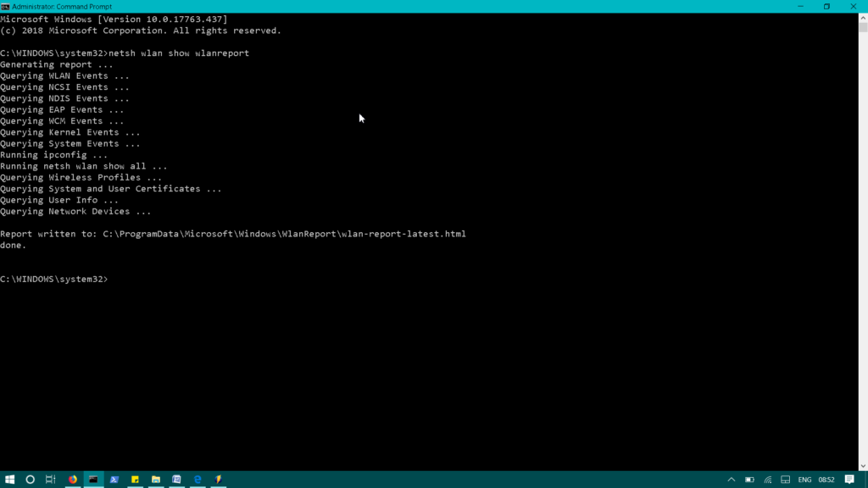868x488 pixels.
Task: Open PowerShell from the taskbar
Action: point(114,480)
